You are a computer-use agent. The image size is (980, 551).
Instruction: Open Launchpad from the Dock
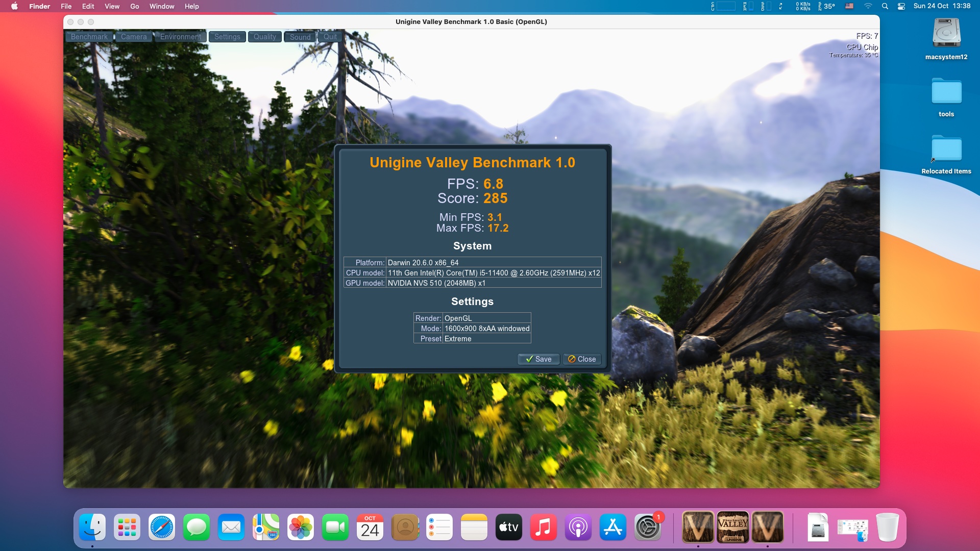[x=127, y=527]
